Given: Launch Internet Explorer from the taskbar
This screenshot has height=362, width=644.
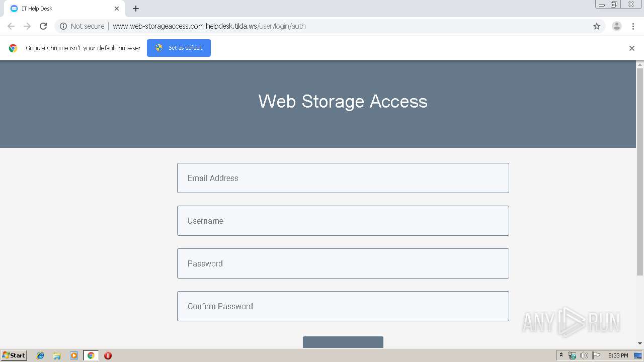Looking at the screenshot, I should point(40,355).
